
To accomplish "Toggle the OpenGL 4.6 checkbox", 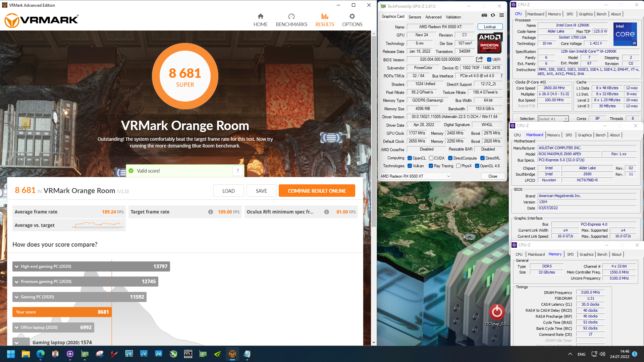I will [x=477, y=166].
